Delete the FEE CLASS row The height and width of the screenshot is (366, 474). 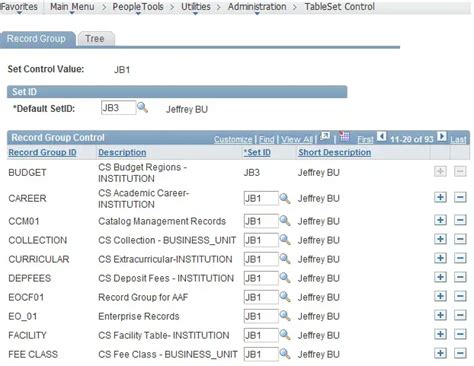(460, 353)
